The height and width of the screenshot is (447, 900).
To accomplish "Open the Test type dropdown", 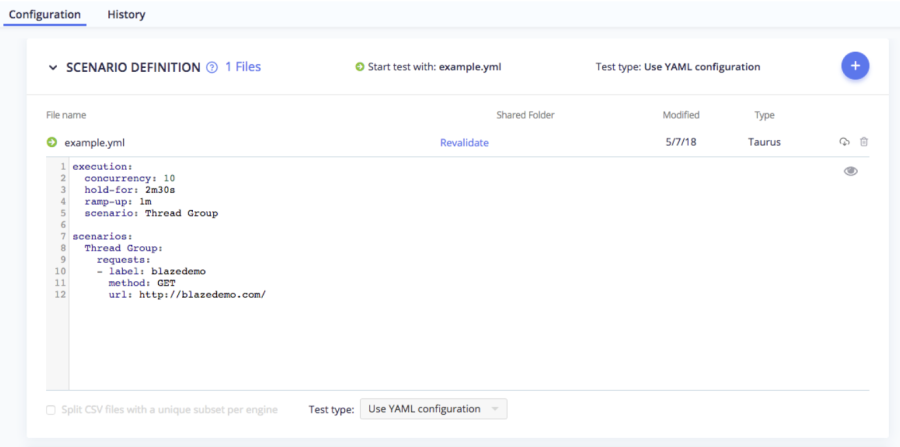I will click(x=433, y=409).
